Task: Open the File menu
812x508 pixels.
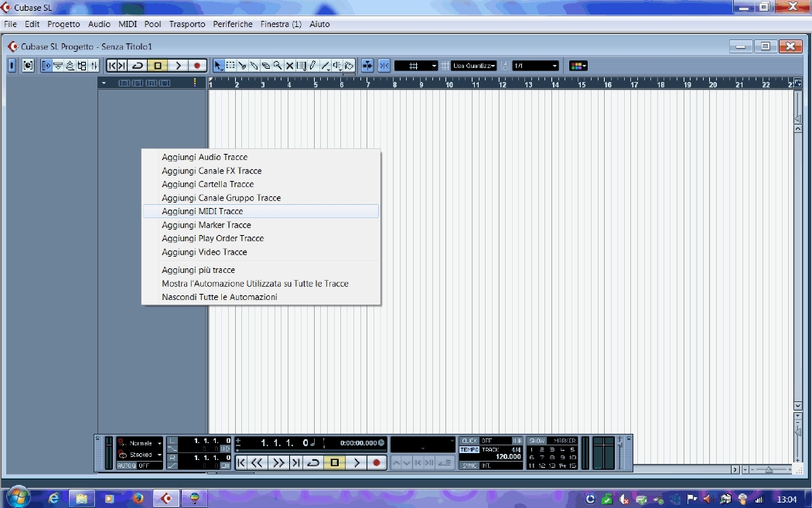Action: [10, 24]
